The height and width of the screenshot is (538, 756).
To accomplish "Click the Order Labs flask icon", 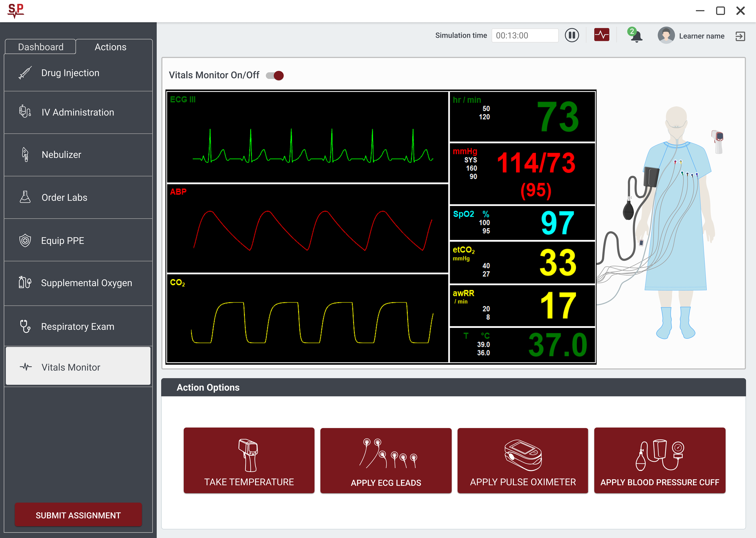I will pos(25,197).
